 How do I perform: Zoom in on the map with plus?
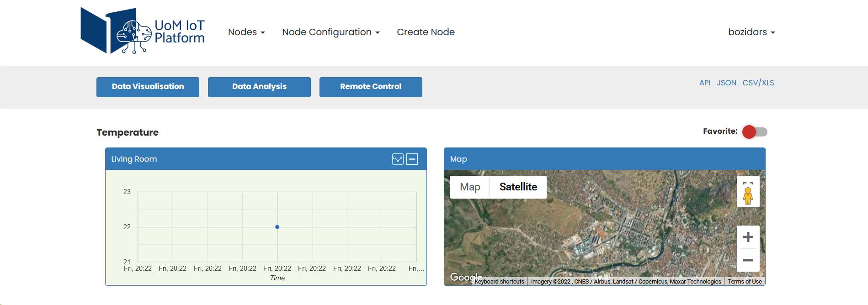coord(748,237)
